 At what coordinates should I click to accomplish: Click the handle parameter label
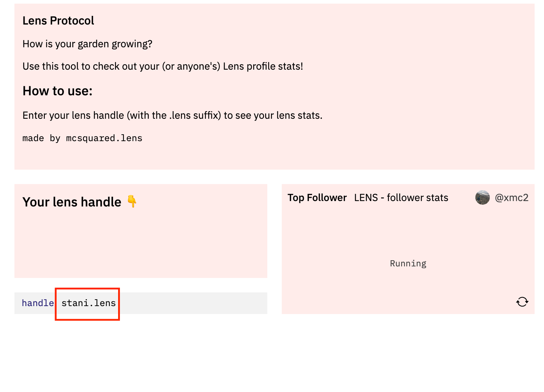pos(38,303)
